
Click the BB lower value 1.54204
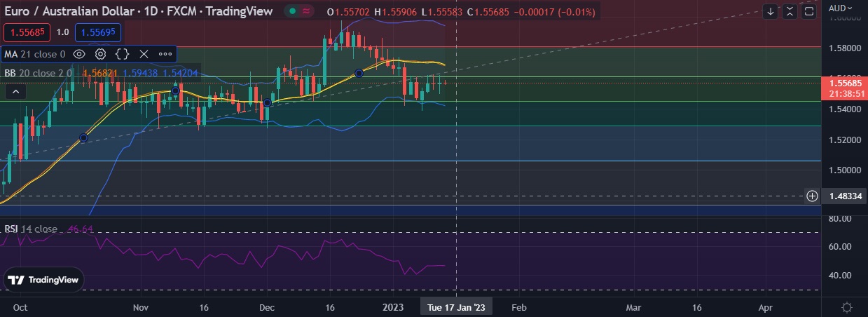click(180, 72)
